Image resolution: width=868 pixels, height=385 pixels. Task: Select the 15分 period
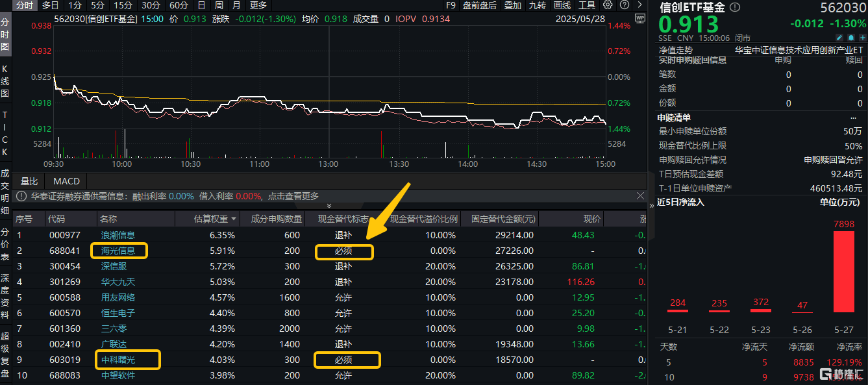click(x=123, y=5)
